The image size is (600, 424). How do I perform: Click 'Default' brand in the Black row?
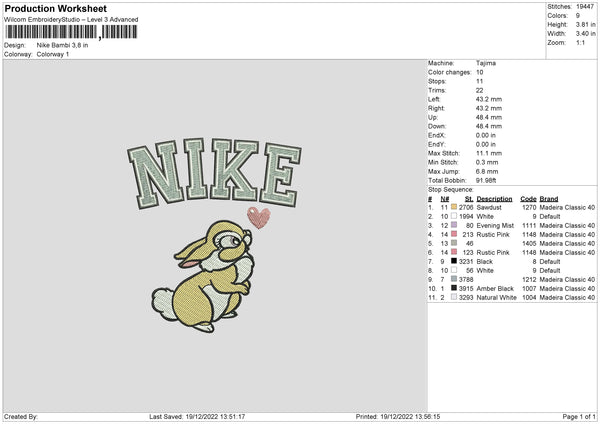(x=550, y=261)
